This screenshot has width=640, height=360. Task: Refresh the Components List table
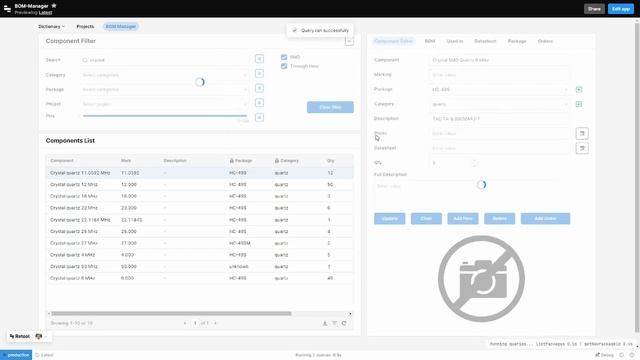pyautogui.click(x=344, y=323)
